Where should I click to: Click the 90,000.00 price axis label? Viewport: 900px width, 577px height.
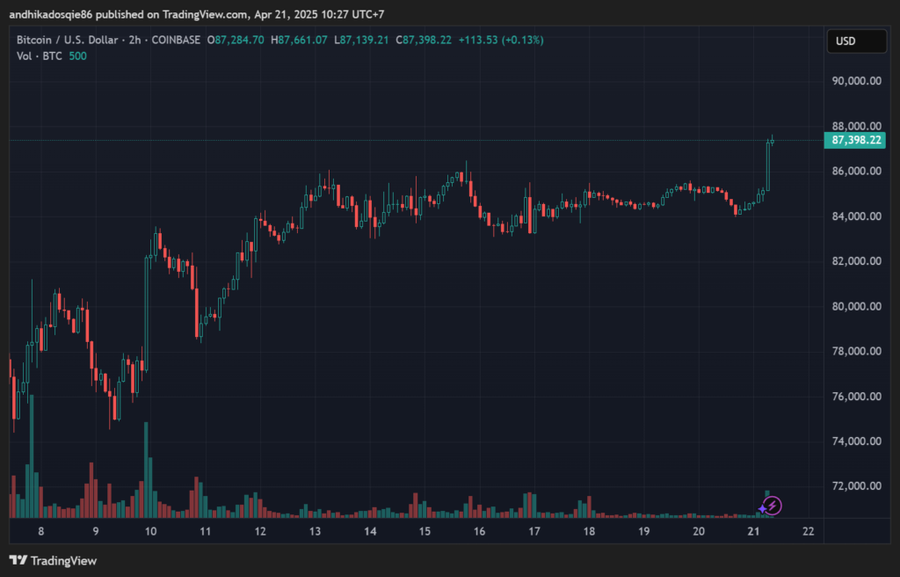pyautogui.click(x=856, y=81)
